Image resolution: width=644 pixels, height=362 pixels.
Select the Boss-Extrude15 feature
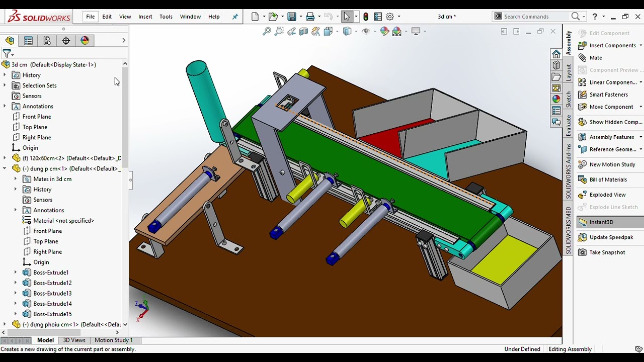pos(52,314)
